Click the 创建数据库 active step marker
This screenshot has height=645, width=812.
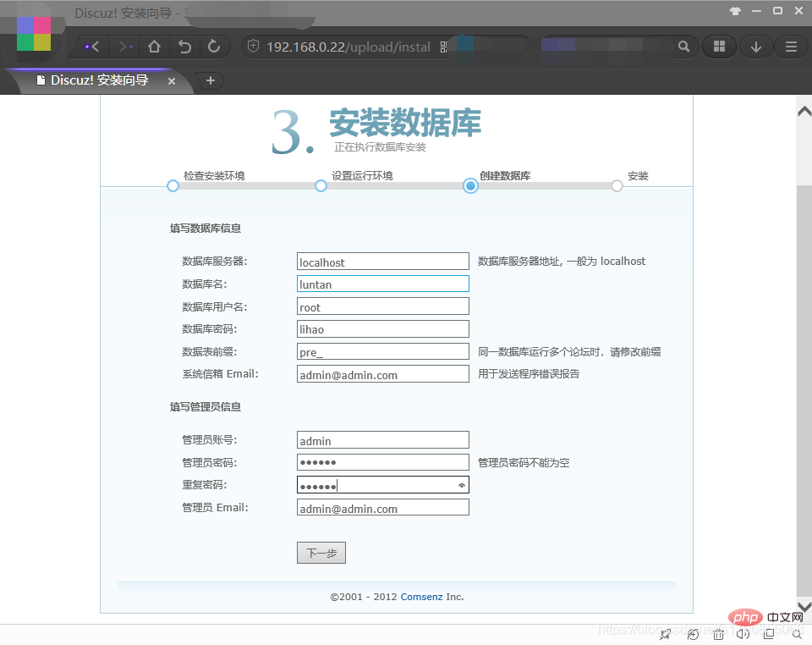pos(470,185)
